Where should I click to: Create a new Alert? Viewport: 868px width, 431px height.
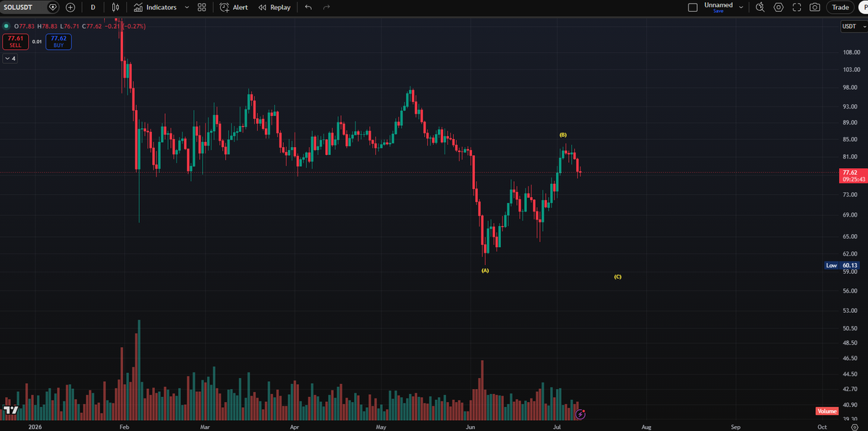(x=234, y=8)
